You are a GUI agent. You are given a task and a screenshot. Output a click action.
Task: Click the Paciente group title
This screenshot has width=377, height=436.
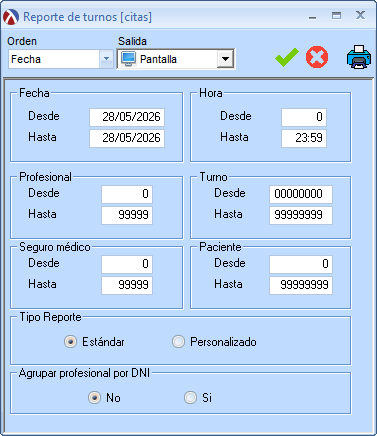coord(220,247)
